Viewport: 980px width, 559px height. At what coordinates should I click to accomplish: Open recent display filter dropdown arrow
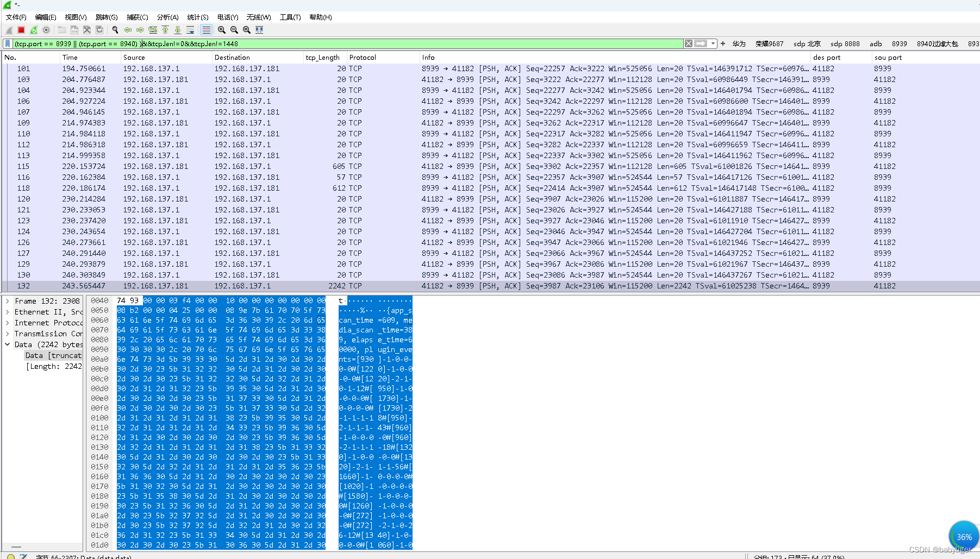713,43
